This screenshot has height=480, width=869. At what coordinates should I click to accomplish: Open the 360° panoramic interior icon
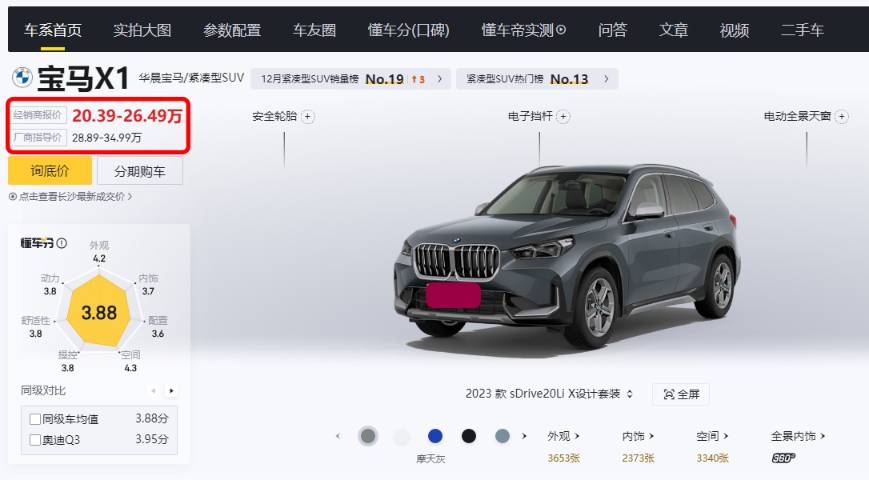click(783, 458)
